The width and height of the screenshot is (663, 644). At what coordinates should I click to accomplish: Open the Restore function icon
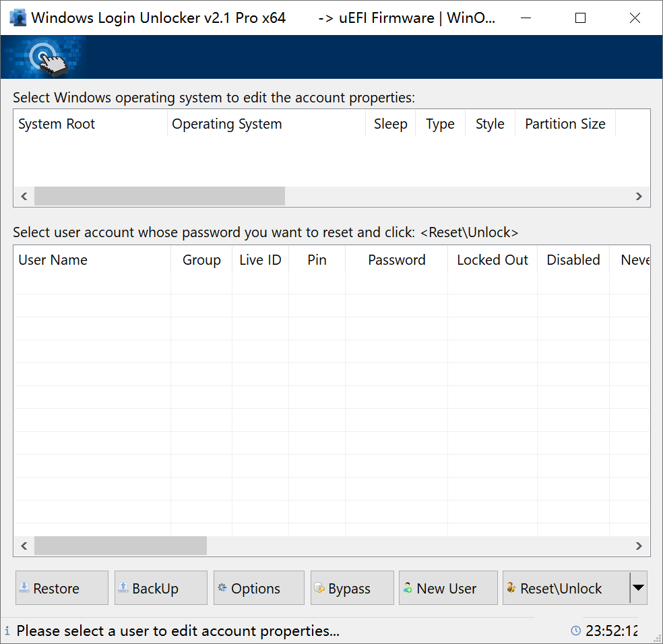25,587
